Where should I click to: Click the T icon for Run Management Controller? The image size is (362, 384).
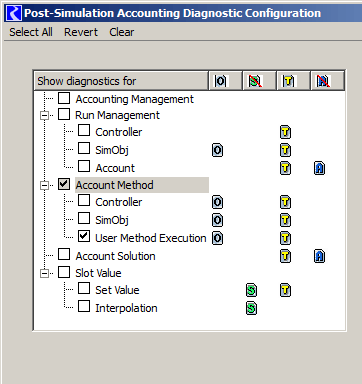(285, 132)
